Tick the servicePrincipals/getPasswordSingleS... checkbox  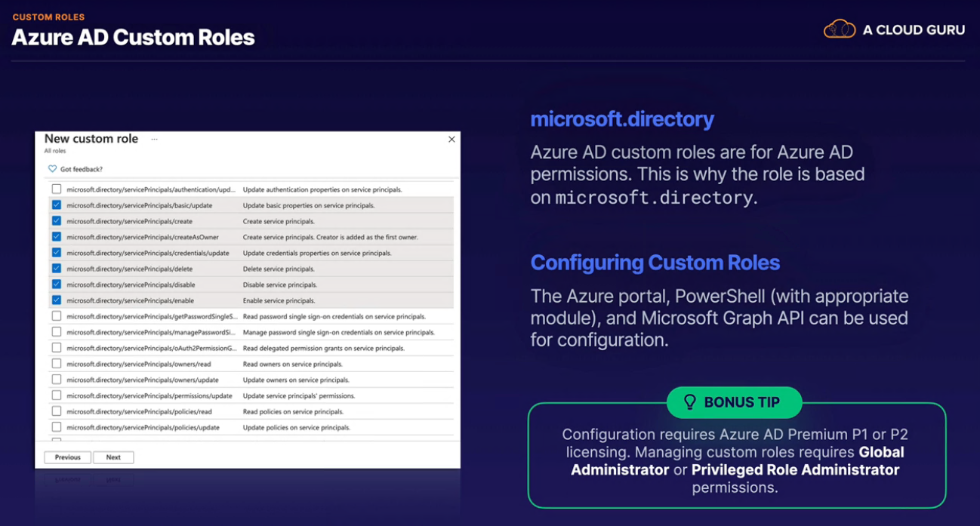coord(57,316)
